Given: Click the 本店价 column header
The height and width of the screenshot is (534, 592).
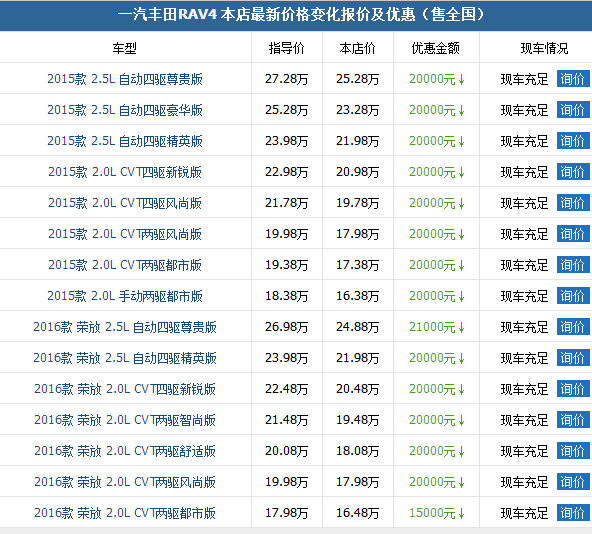Looking at the screenshot, I should pos(358,48).
